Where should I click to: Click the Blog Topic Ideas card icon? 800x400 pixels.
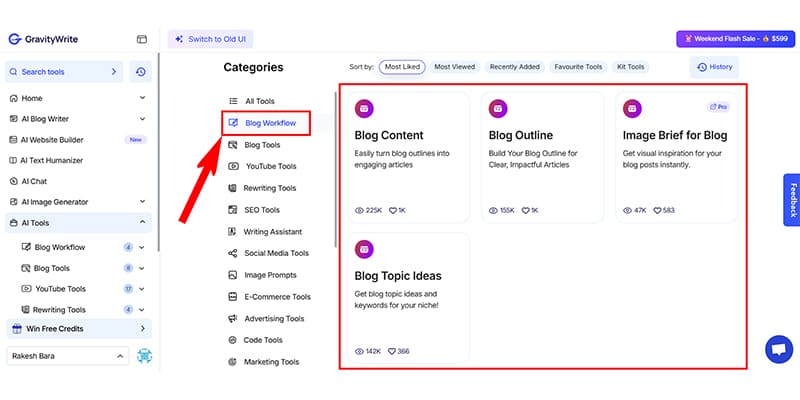click(x=364, y=249)
